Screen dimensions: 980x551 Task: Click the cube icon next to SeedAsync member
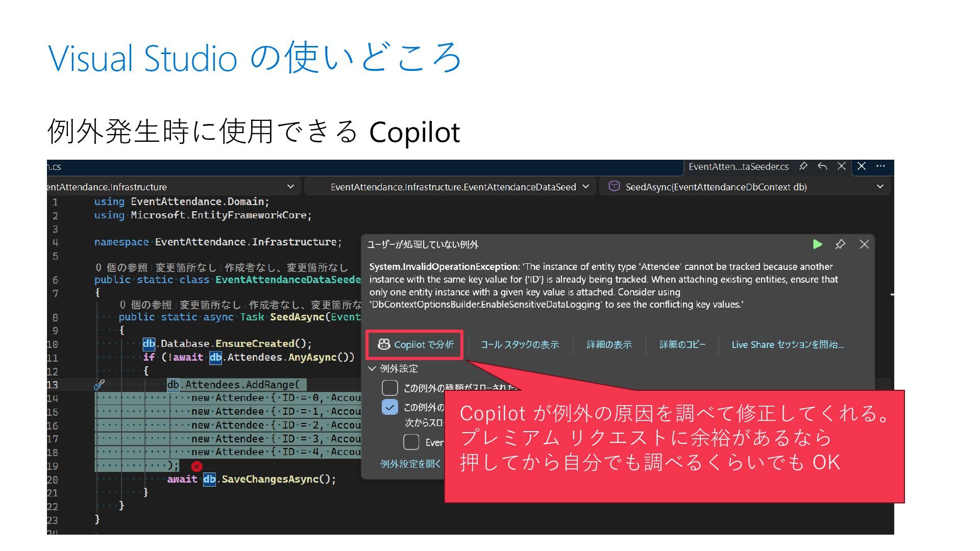614,186
